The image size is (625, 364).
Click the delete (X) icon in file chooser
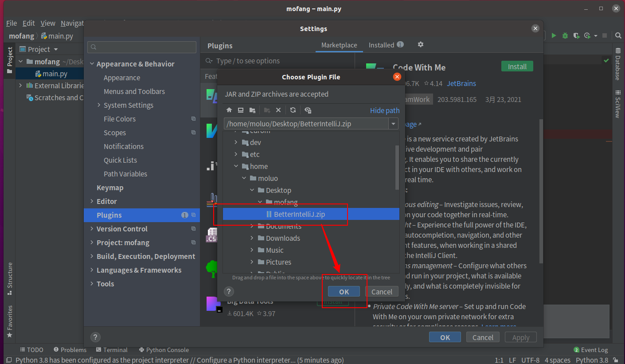[278, 110]
